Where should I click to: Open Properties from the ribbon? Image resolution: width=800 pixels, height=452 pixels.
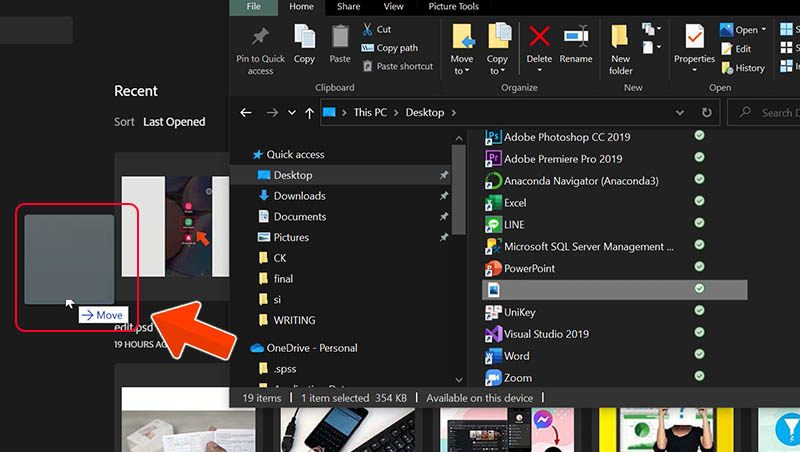[x=694, y=38]
